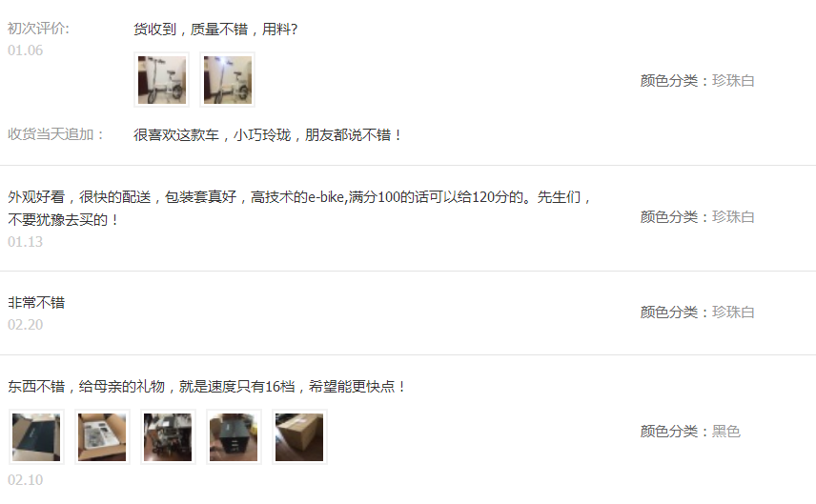Select the 初次评价 label
Screen dimensions: 816x504
coord(38,28)
